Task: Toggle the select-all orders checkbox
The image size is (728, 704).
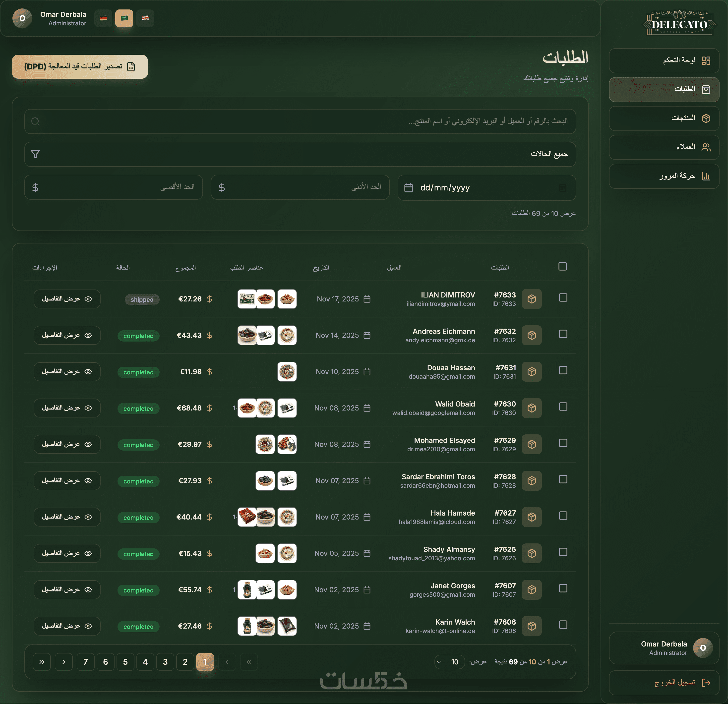Action: click(562, 266)
